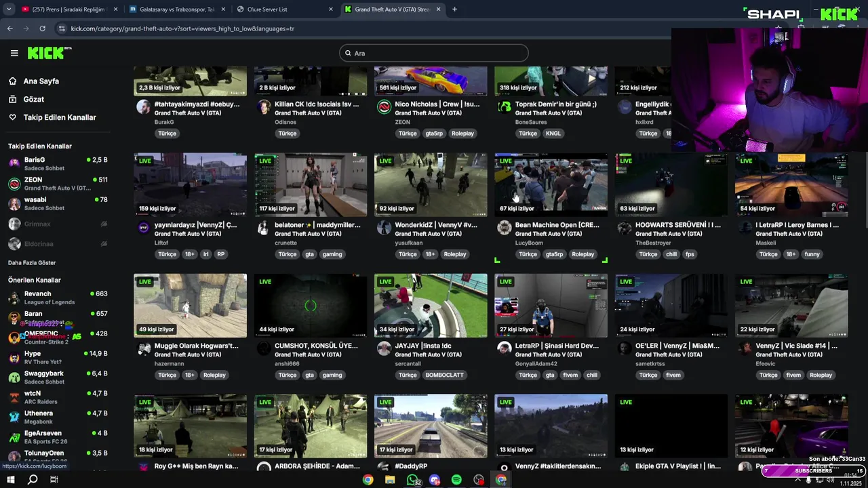Click the Ara search field
Viewport: 868px width, 488px height.
[434, 53]
